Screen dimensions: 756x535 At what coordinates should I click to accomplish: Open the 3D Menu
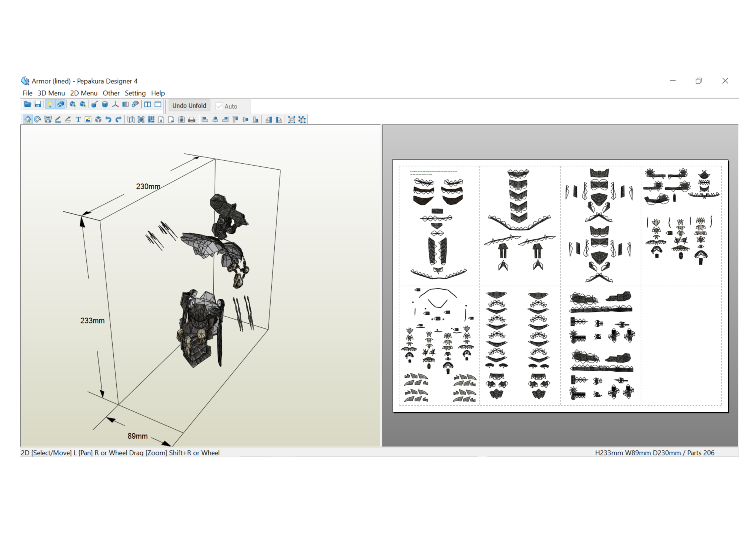pyautogui.click(x=51, y=93)
